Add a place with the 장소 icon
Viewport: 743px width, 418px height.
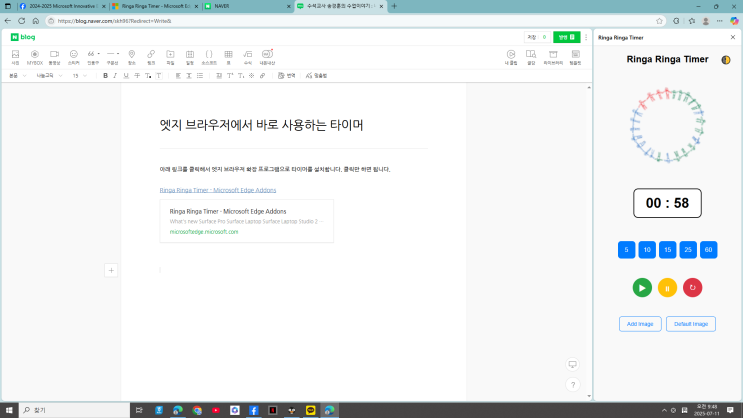[132, 56]
